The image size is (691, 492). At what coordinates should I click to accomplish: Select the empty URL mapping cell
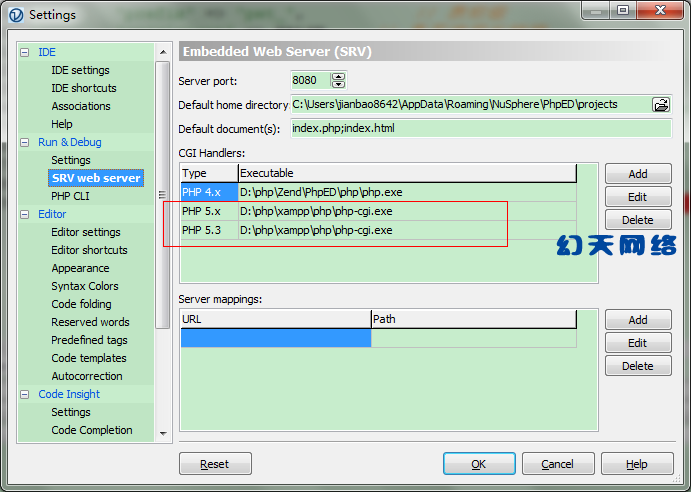tap(276, 338)
